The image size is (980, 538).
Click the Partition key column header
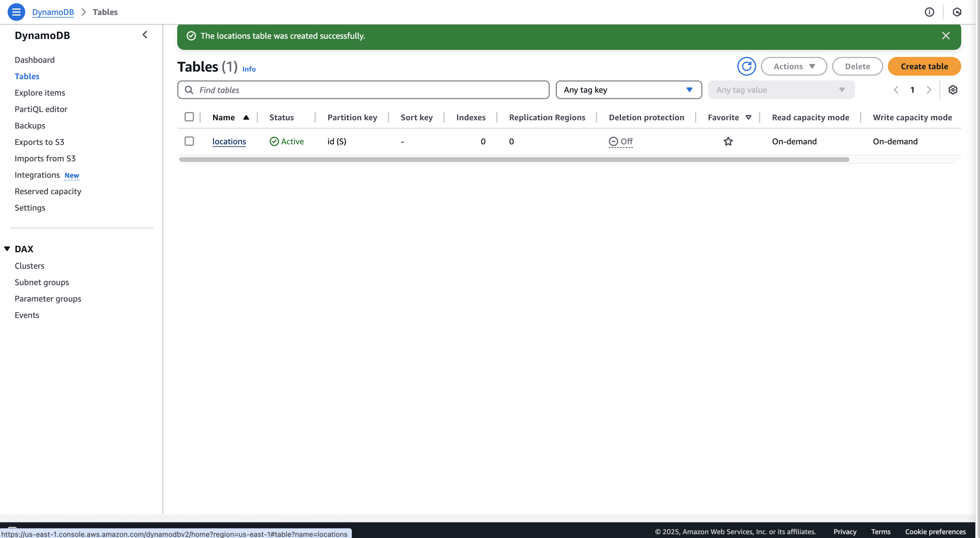(352, 117)
